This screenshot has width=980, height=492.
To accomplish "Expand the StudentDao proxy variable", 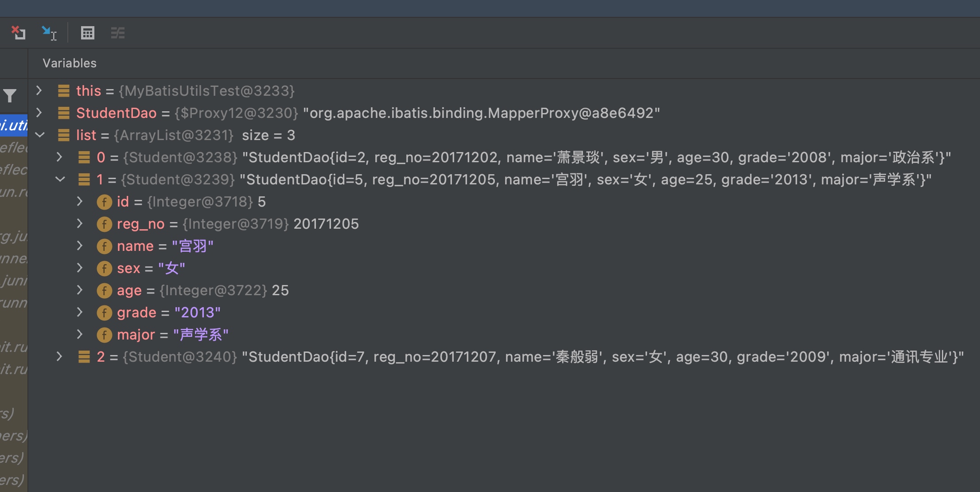I will [39, 113].
